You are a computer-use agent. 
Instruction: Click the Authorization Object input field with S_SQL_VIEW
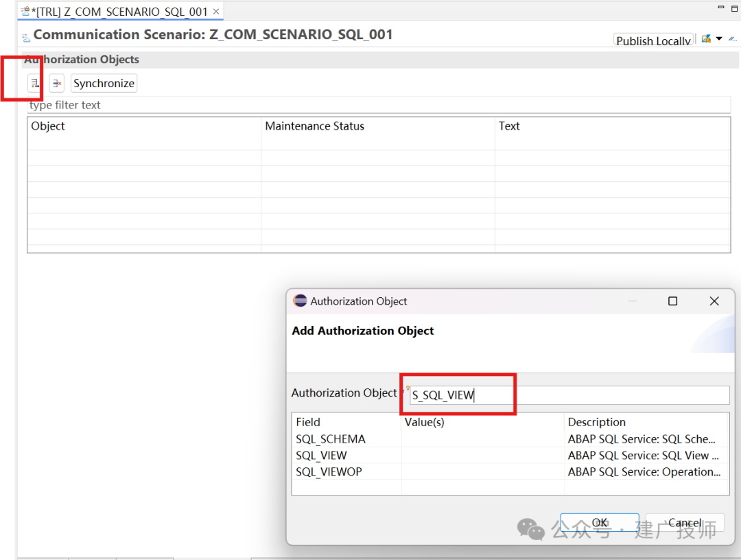click(569, 395)
